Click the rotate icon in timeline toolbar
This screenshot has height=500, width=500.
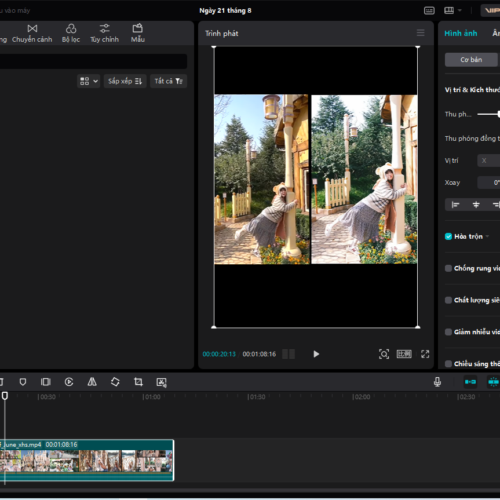(115, 382)
